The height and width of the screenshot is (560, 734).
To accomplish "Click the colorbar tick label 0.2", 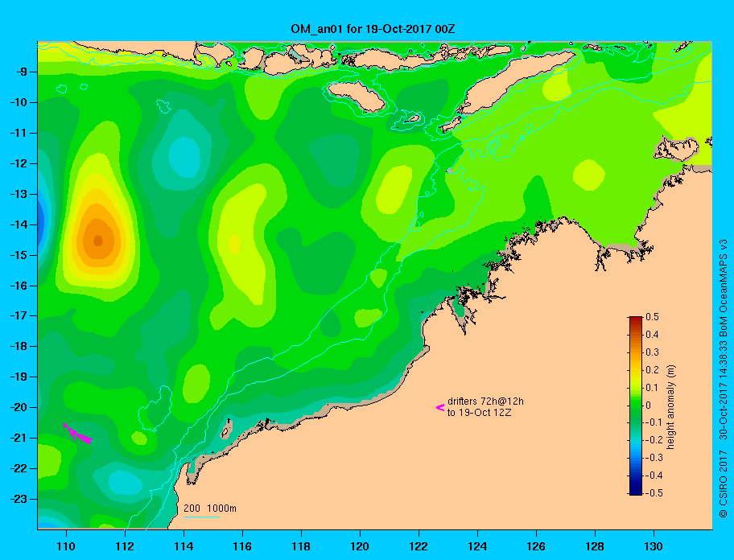I will pos(652,370).
